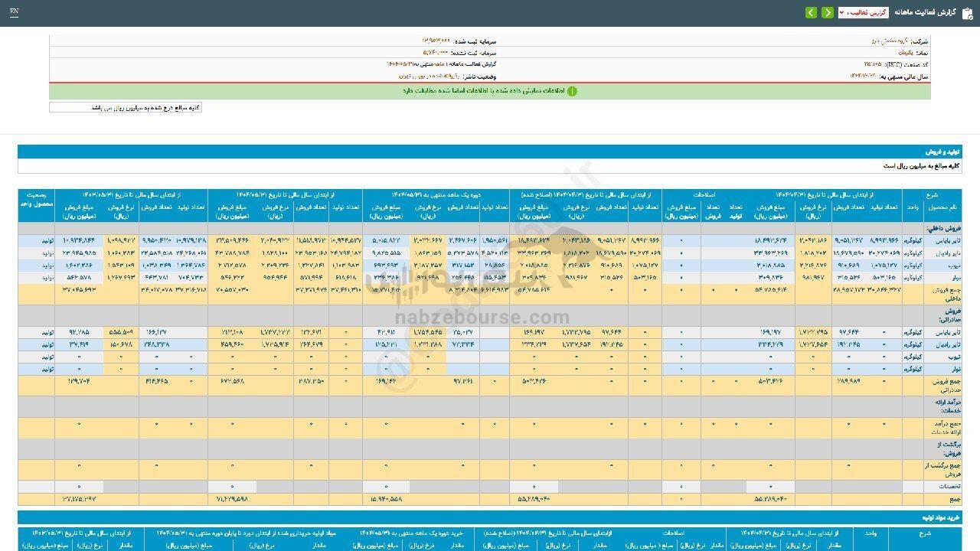This screenshot has width=980, height=551.
Task: Switch language using the EN link
Action: pos(15,12)
